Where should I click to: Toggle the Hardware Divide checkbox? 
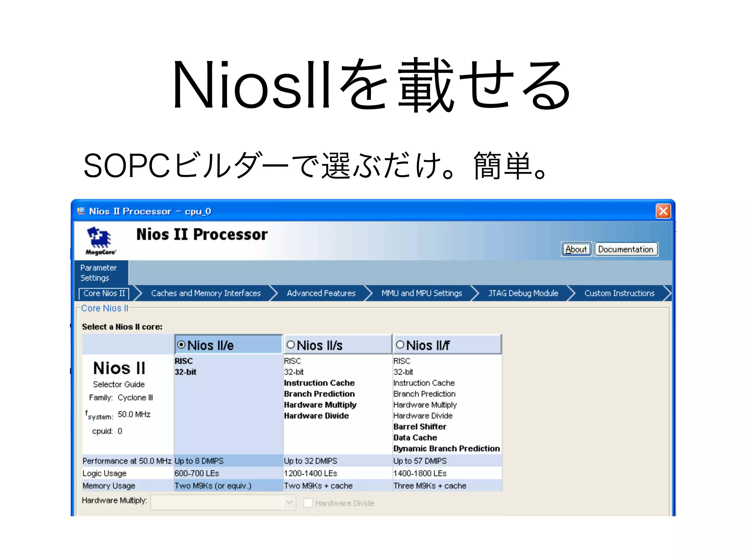[x=308, y=503]
